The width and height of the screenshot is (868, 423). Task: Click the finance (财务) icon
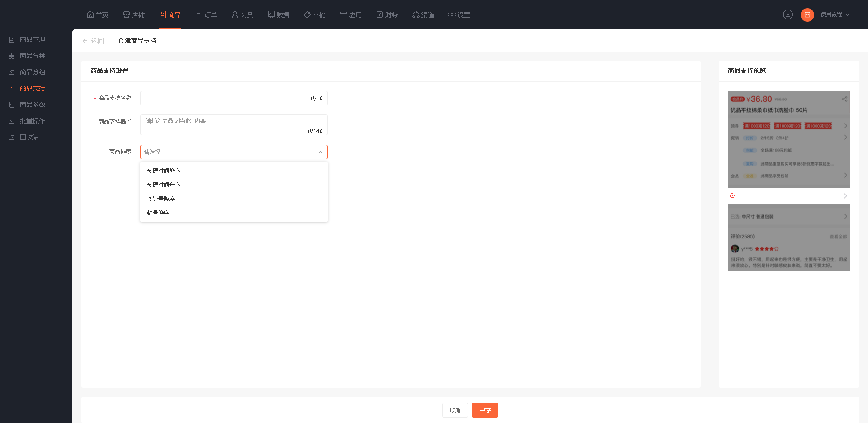[380, 14]
